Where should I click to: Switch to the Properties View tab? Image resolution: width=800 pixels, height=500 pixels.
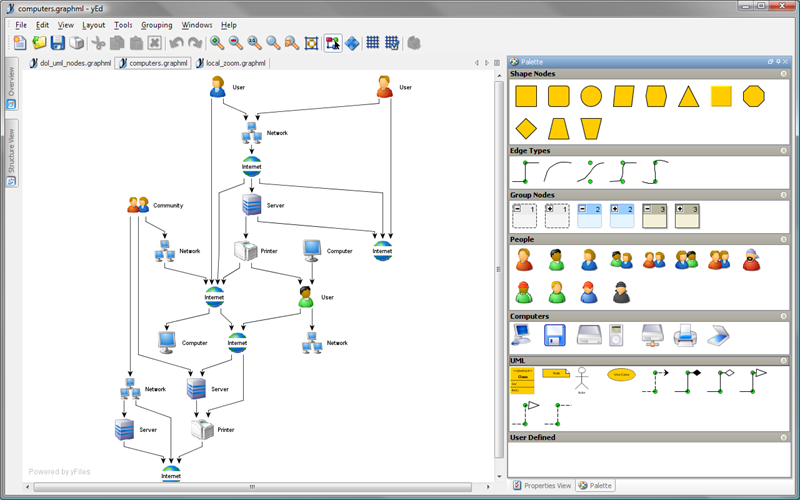(x=542, y=485)
